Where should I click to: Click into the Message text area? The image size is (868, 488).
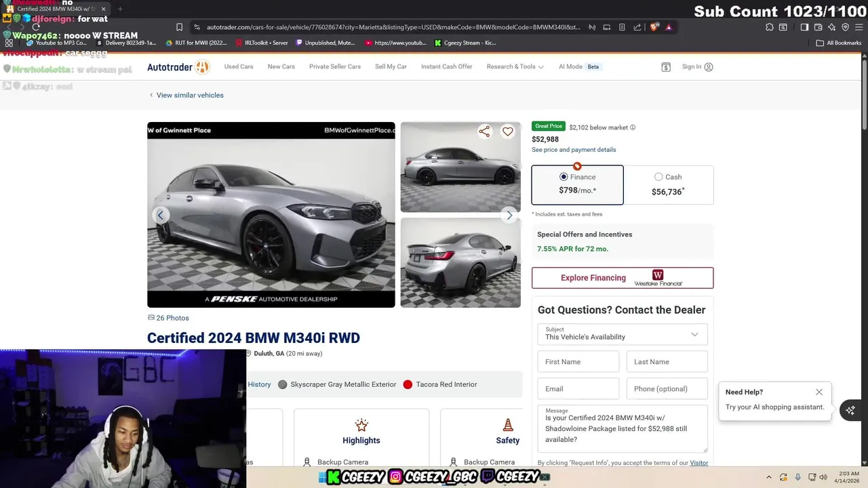click(x=623, y=429)
